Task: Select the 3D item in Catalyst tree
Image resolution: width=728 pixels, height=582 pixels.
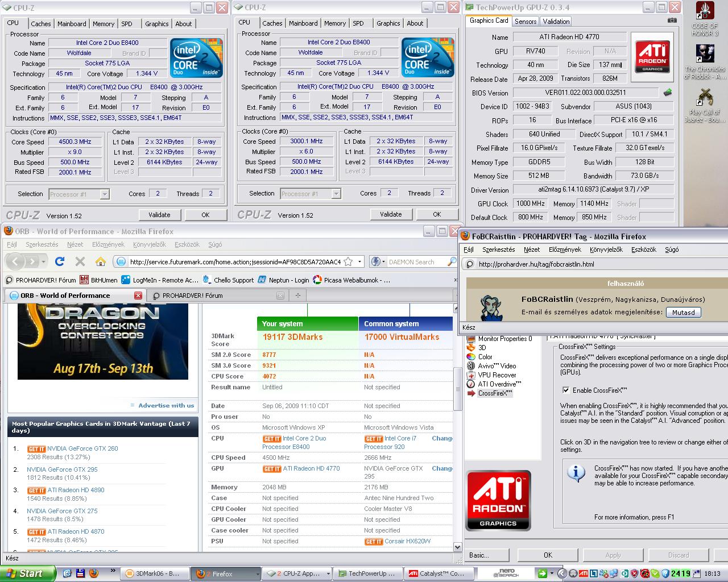Action: (477, 348)
